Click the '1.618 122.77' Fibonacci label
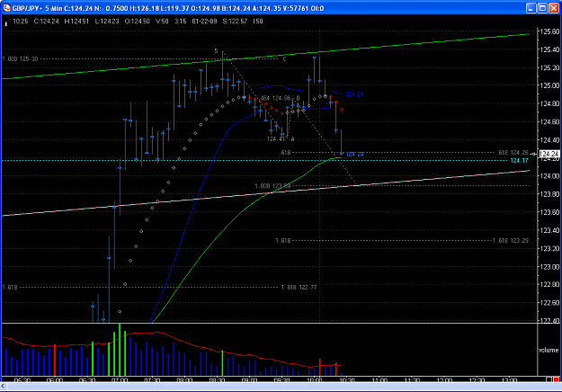The width and height of the screenshot is (562, 392). 299,287
